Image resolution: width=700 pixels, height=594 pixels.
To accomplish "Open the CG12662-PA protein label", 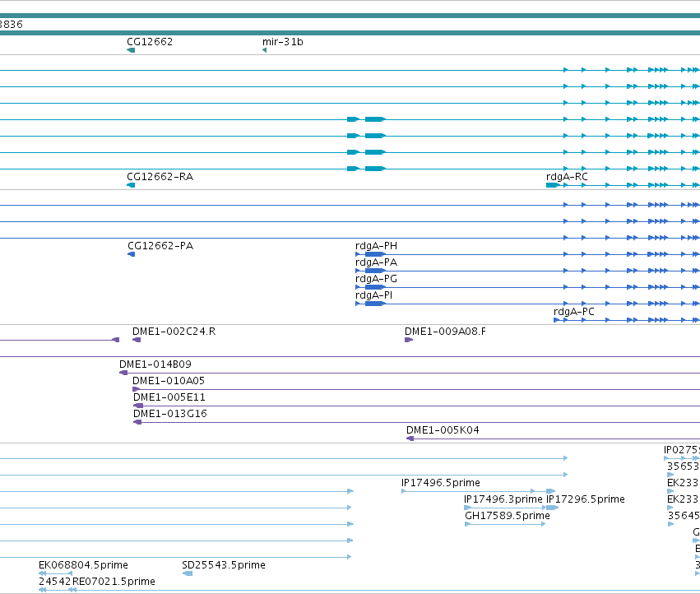I will coord(160,246).
